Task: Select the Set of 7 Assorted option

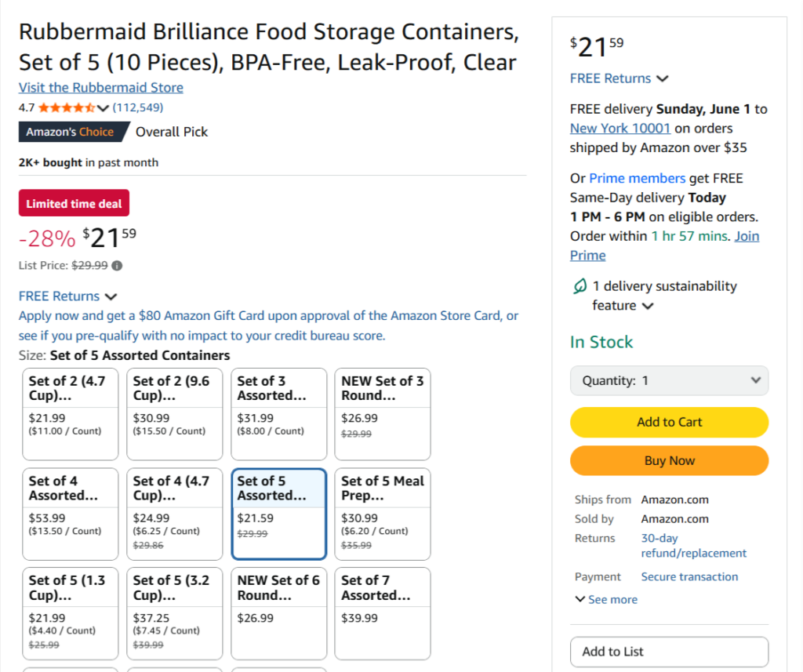Action: click(382, 613)
